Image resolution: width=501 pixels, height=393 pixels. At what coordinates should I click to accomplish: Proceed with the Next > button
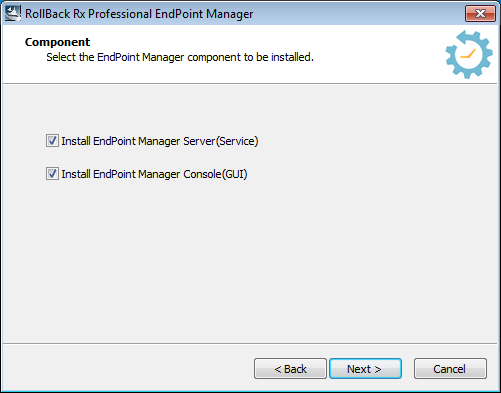coord(365,369)
